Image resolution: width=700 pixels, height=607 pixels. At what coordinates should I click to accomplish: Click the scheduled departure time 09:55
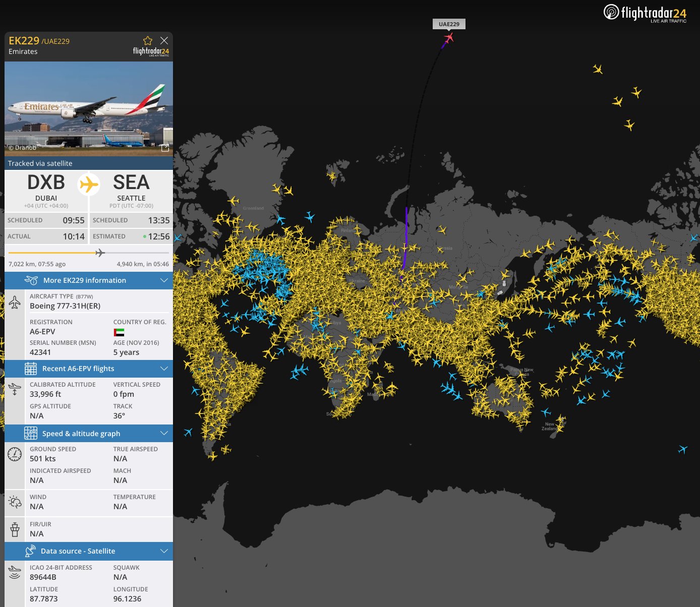tap(74, 220)
